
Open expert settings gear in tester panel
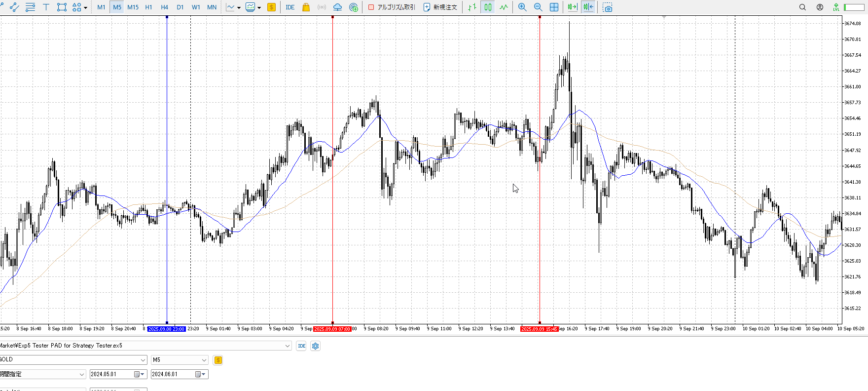coord(316,346)
